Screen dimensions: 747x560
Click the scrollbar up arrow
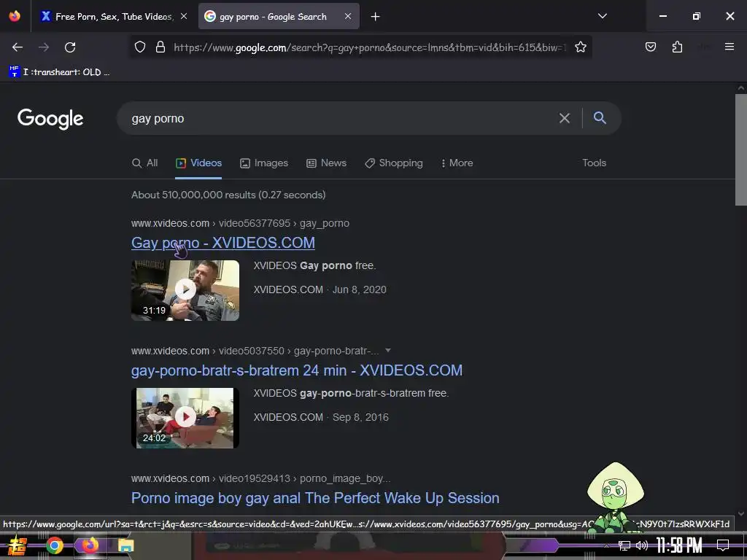[x=741, y=88]
